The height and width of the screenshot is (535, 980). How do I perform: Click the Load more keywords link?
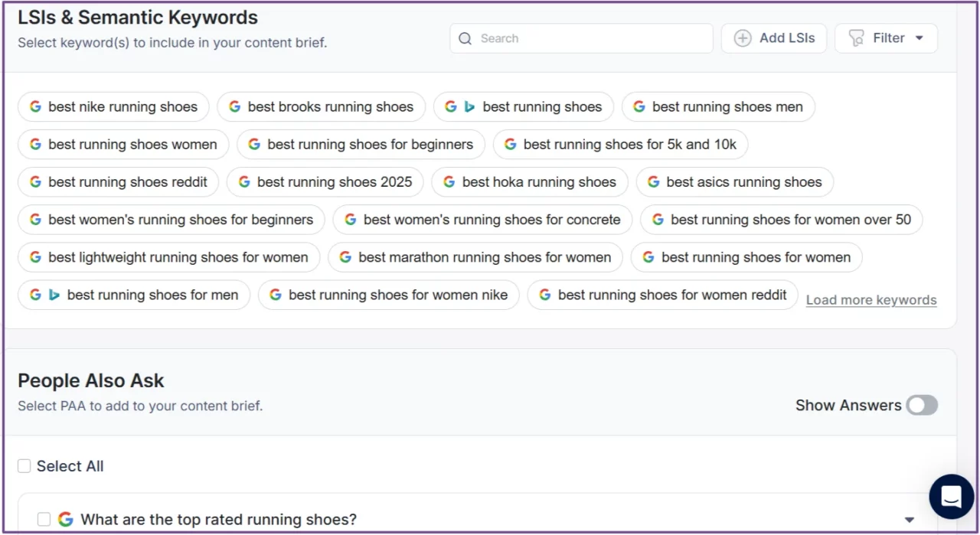tap(871, 300)
